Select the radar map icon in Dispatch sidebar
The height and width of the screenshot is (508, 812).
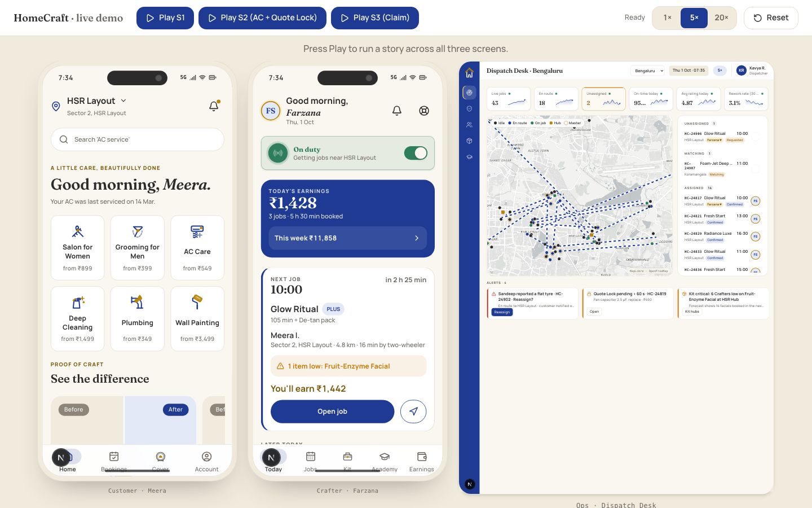point(469,93)
